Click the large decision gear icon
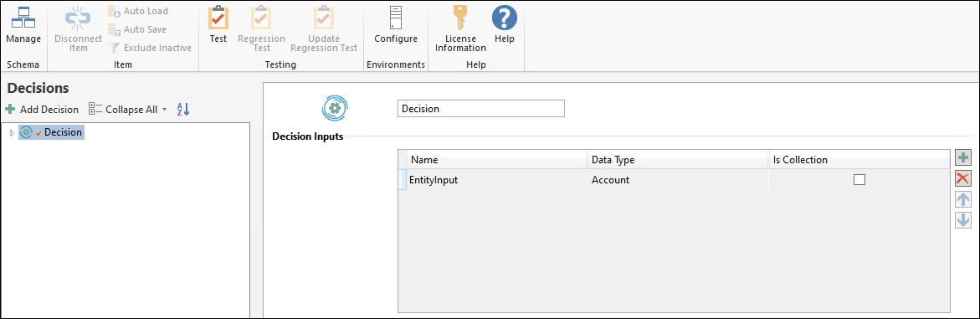This screenshot has width=980, height=319. (335, 109)
